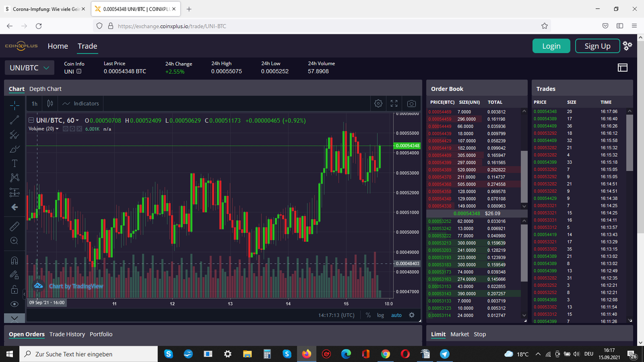The image size is (644, 362).
Task: Open the site settings gears icon
Action: coord(628,46)
